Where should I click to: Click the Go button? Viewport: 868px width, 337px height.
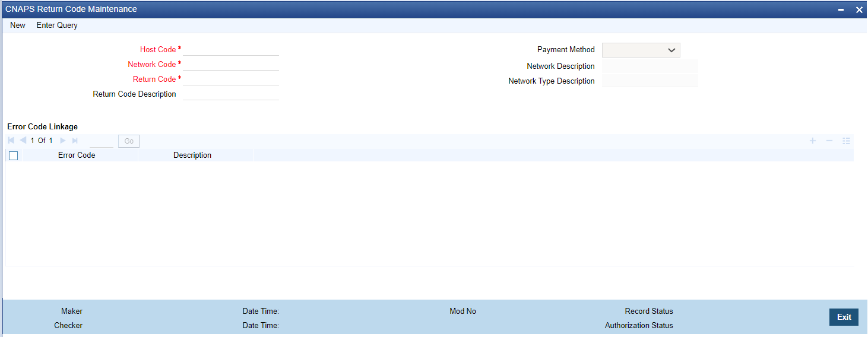point(129,141)
